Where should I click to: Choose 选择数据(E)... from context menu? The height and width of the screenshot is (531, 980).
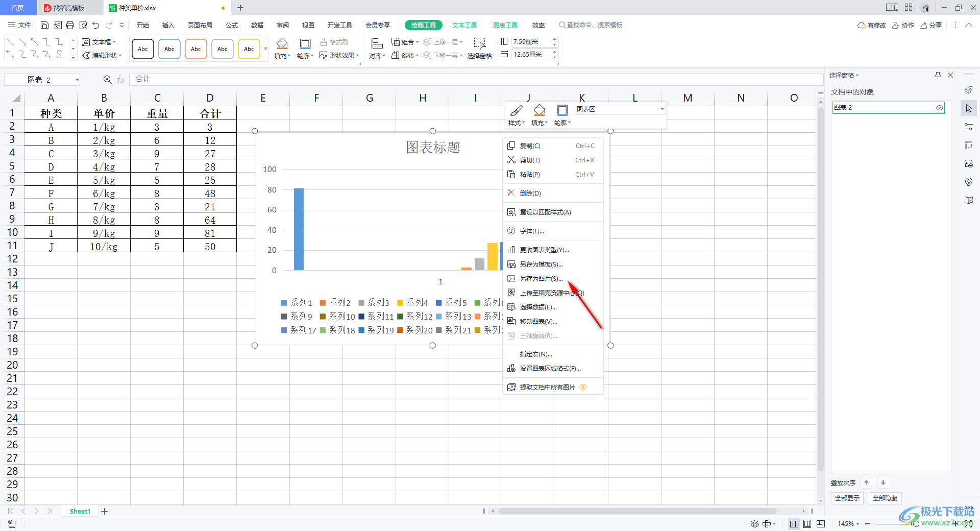coord(553,307)
